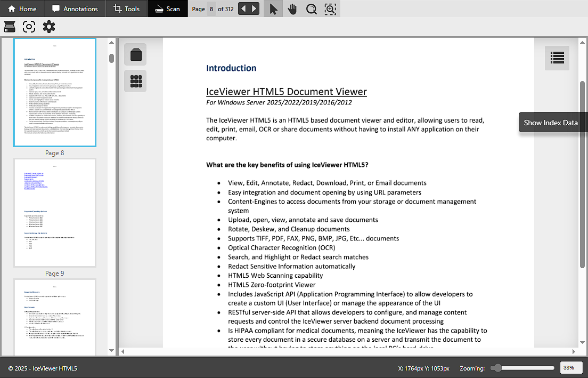This screenshot has height=378, width=588.
Task: Activate the hand pan tool
Action: (292, 9)
